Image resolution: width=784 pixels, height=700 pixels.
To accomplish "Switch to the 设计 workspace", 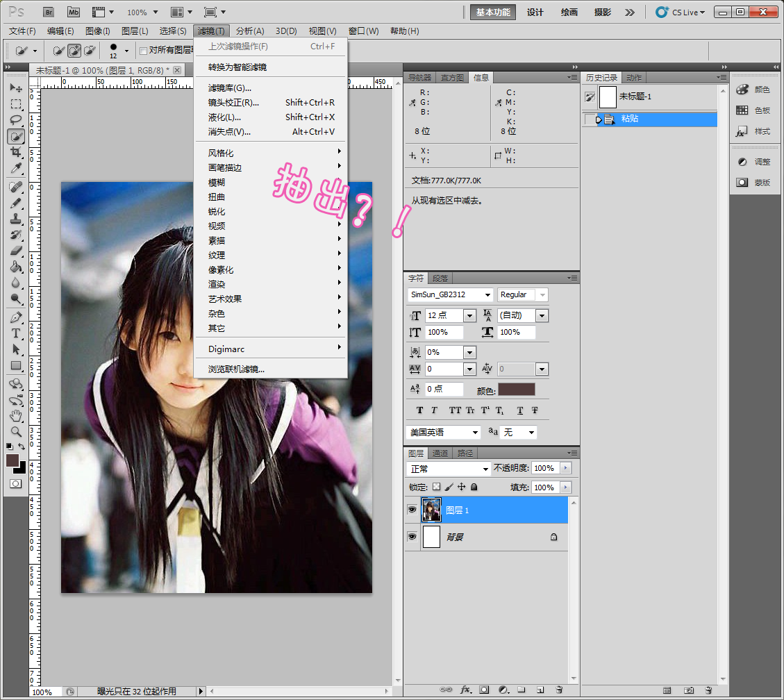I will pos(535,12).
